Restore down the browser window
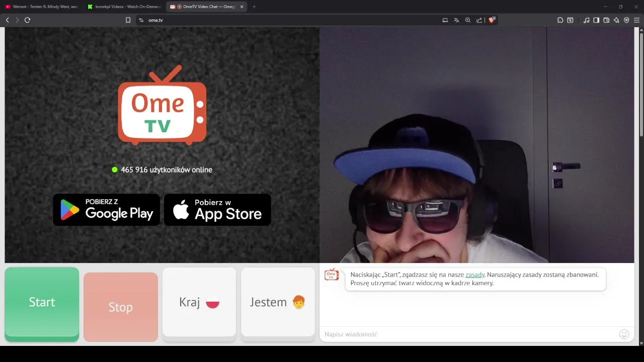 pos(620,7)
